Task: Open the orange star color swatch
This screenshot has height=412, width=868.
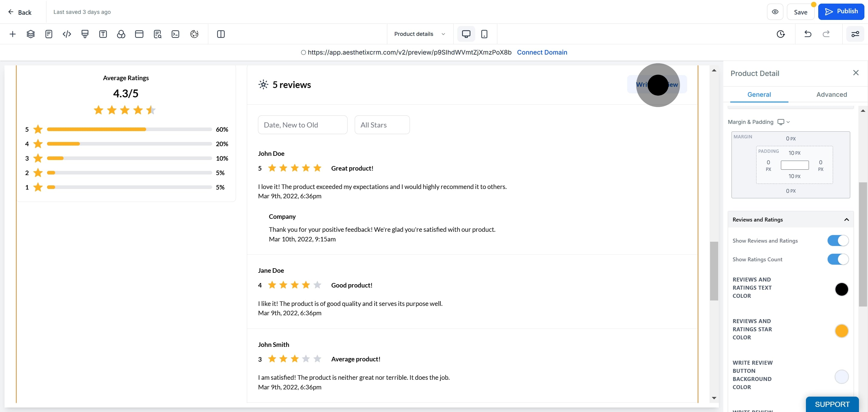Action: (841, 331)
